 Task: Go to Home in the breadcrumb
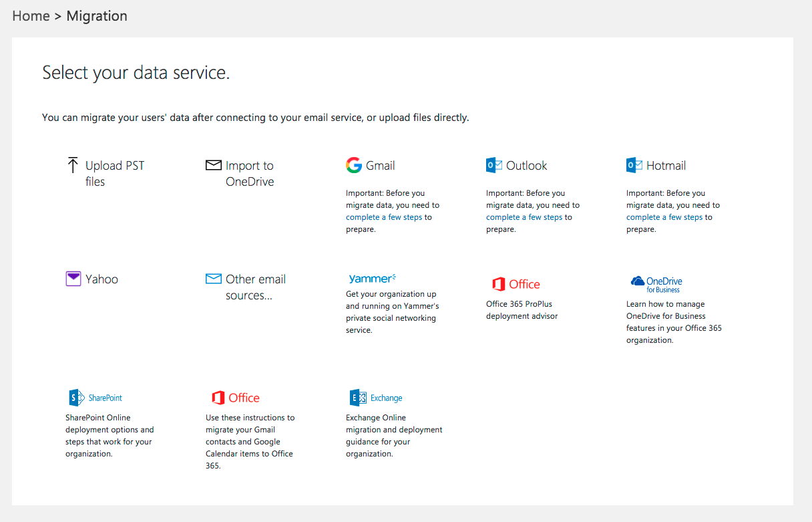(x=31, y=16)
